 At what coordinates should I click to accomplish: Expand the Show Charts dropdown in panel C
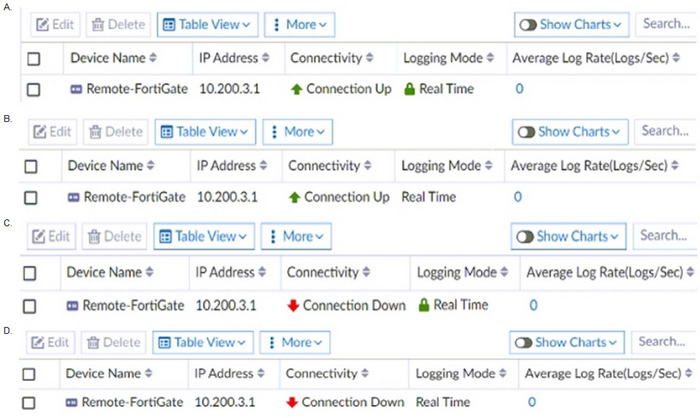(x=614, y=237)
